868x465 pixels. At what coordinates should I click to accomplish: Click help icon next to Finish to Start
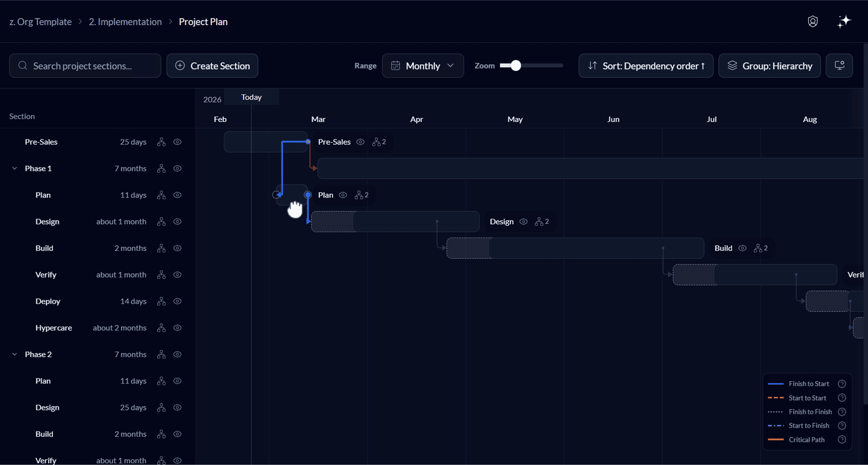(x=842, y=384)
